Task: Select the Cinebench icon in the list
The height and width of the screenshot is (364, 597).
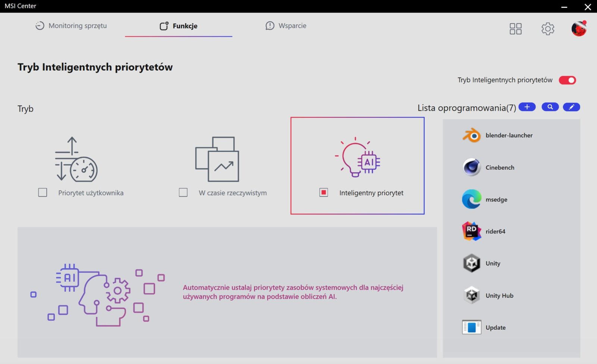Action: [x=472, y=167]
